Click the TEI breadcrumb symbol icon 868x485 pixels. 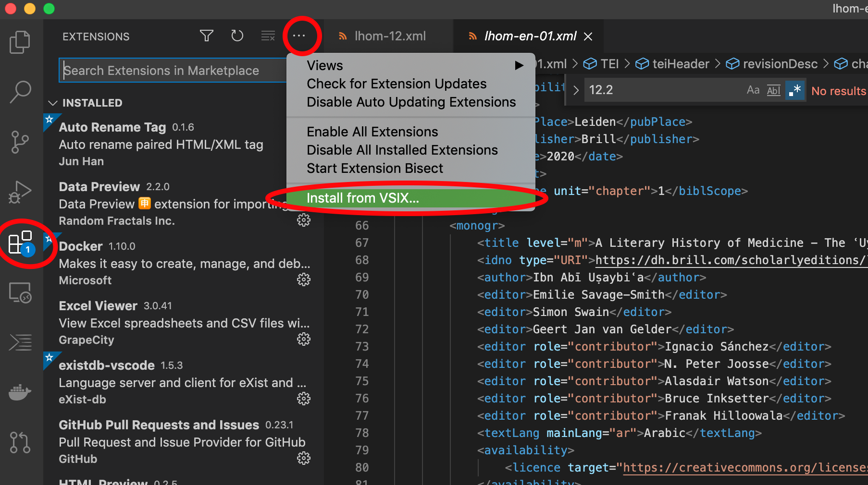[x=590, y=64]
